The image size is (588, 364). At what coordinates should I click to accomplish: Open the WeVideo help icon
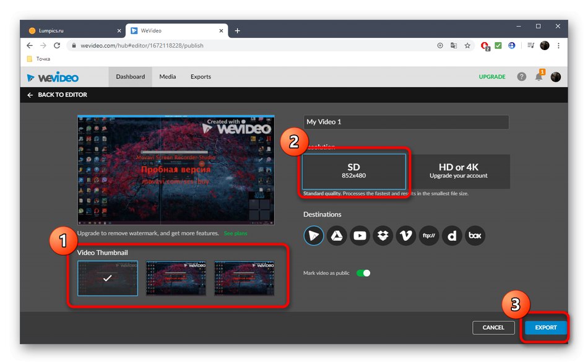click(521, 77)
